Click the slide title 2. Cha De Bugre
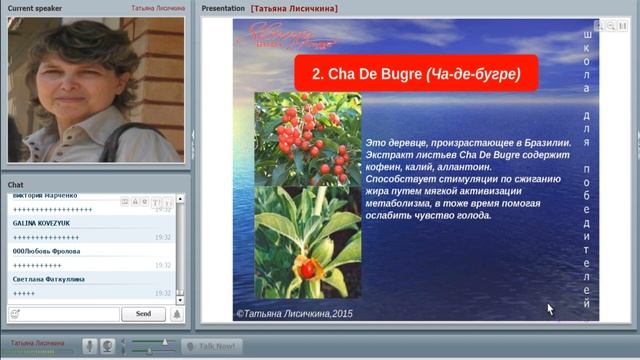The width and height of the screenshot is (640, 360). [x=416, y=73]
